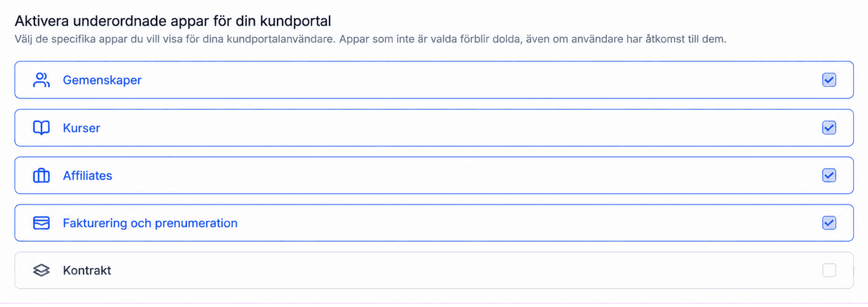Click the Kontrakt label text
Viewport: 868px width, 307px height.
click(87, 271)
